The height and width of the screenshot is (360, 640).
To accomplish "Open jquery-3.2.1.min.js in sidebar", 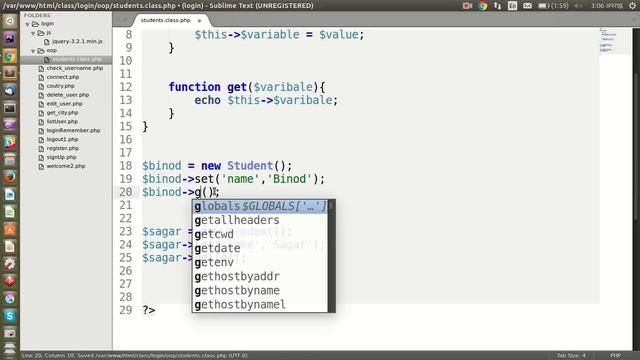I will pos(77,42).
